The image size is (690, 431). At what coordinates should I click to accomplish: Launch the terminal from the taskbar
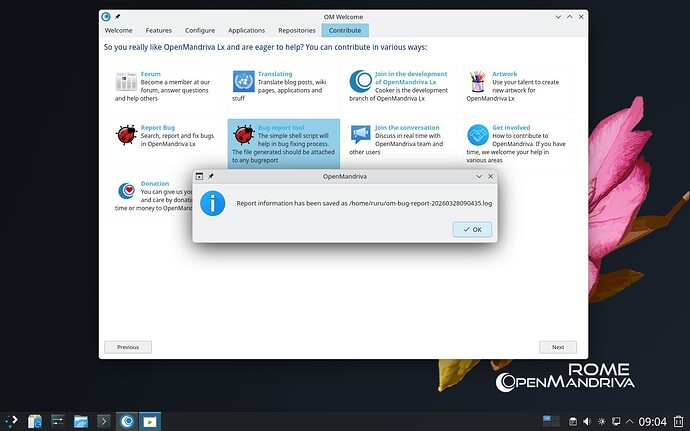103,421
